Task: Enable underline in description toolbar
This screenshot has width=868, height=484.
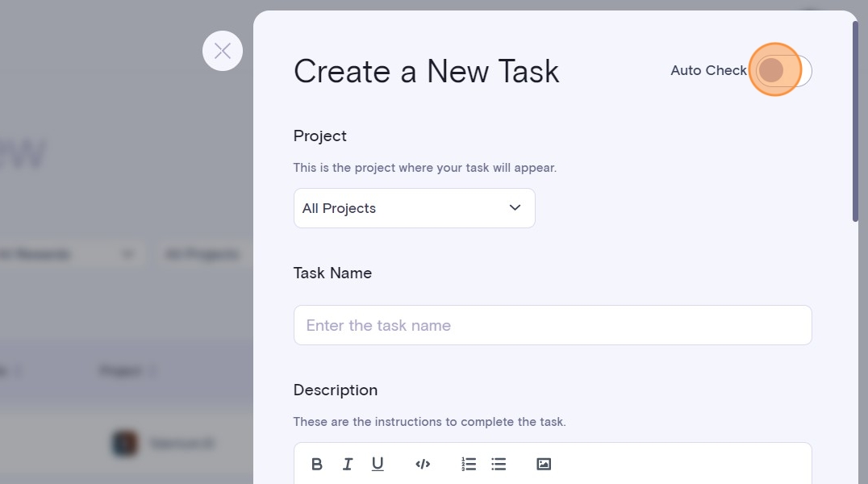Action: point(378,464)
